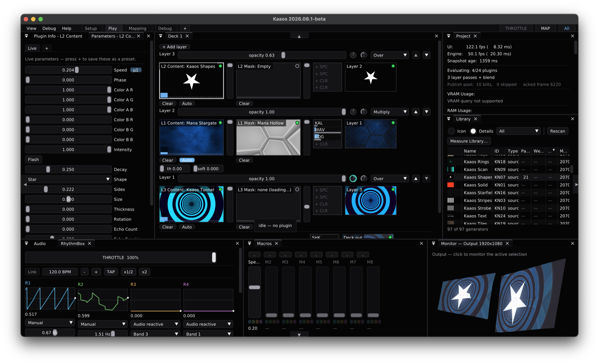Open the Multiply blend mode dropdown

point(390,112)
